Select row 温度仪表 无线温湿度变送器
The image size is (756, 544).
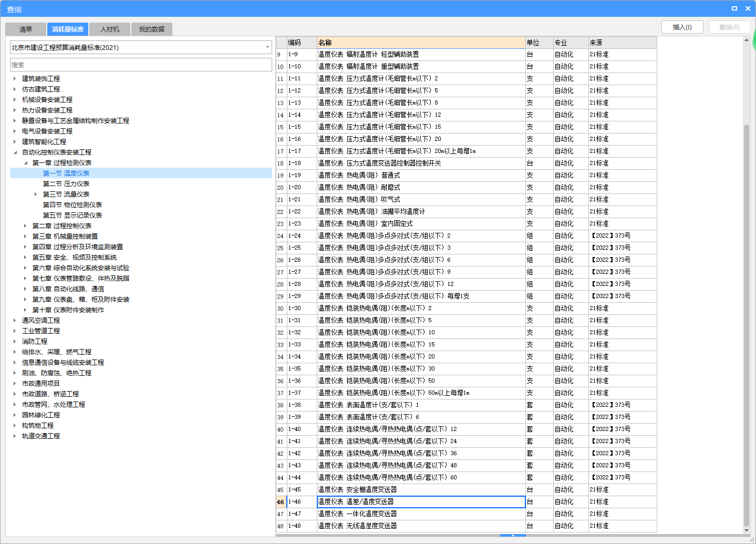[421, 526]
